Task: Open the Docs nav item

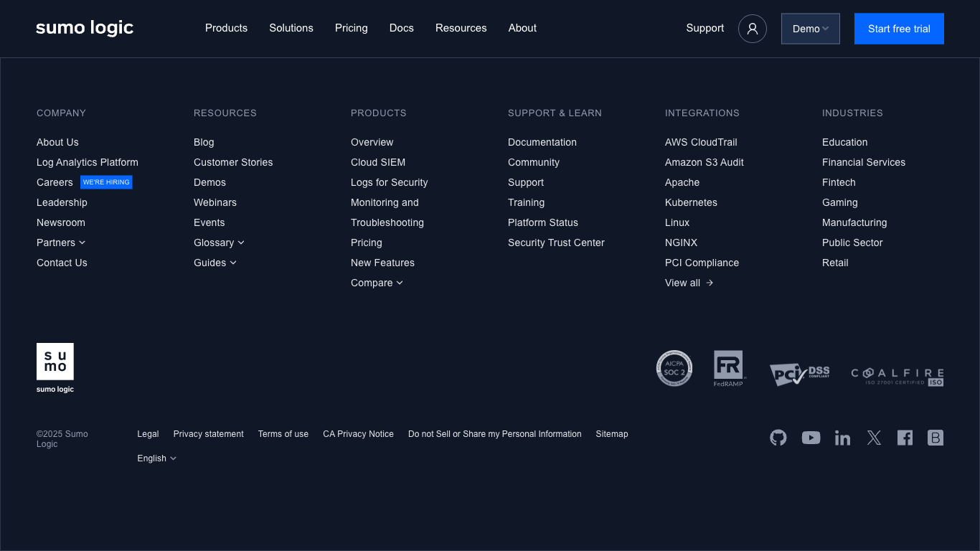Action: point(402,28)
